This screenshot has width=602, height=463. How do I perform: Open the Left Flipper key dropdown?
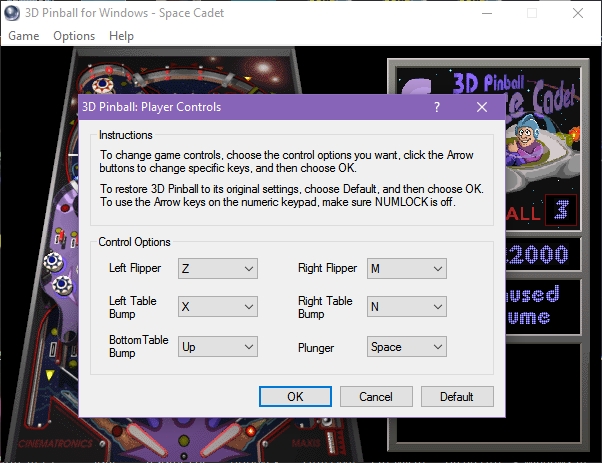point(218,268)
